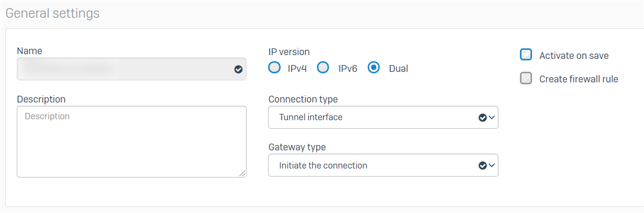Click inside the Name input field
This screenshot has height=213, width=644.
coord(132,69)
